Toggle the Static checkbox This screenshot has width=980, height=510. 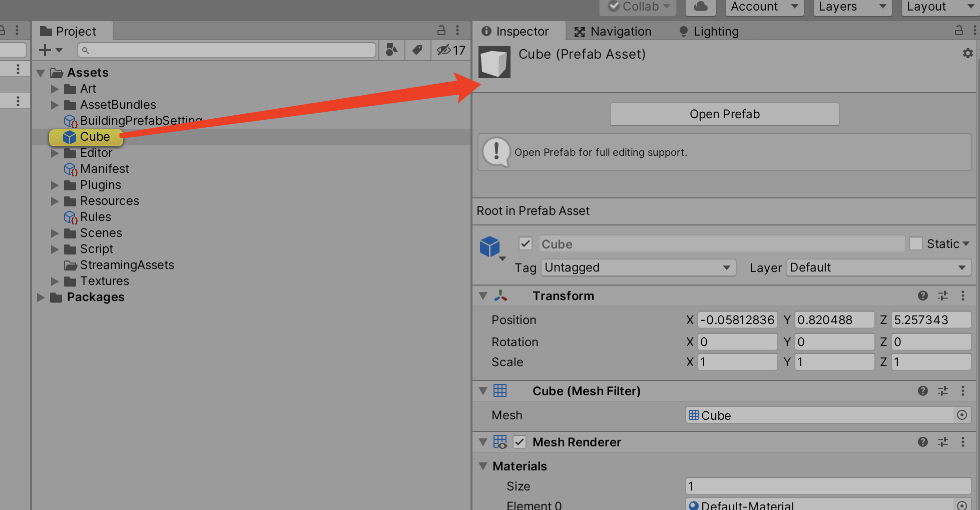tap(916, 243)
